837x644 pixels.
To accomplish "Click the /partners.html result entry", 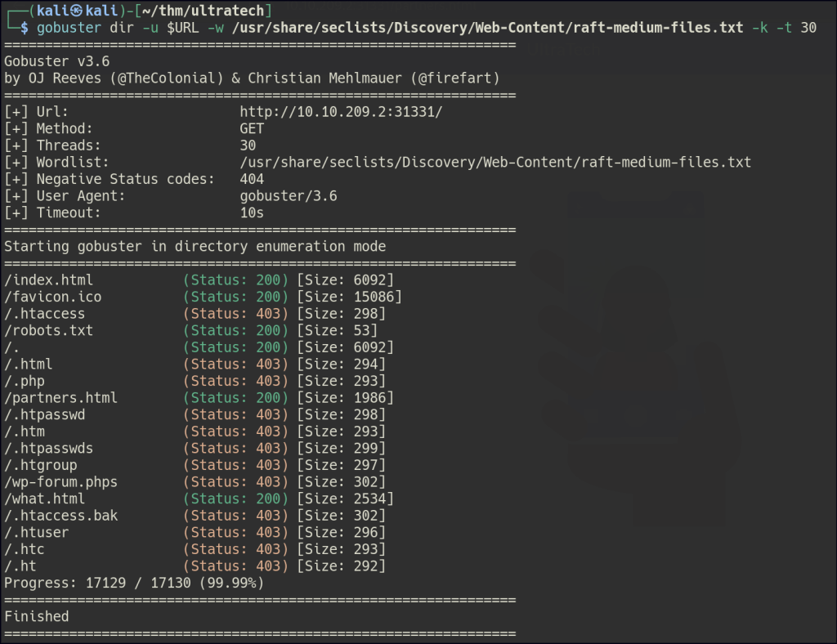I will click(60, 398).
